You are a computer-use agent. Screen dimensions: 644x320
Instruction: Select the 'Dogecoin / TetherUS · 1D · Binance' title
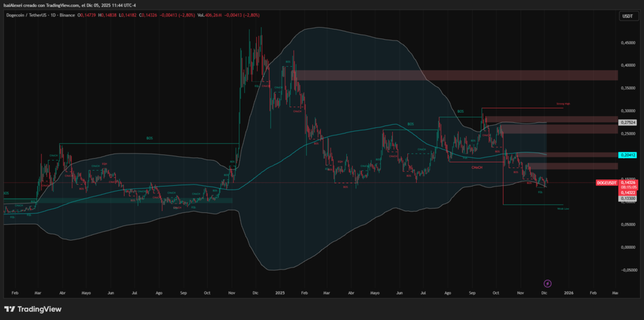pos(40,15)
